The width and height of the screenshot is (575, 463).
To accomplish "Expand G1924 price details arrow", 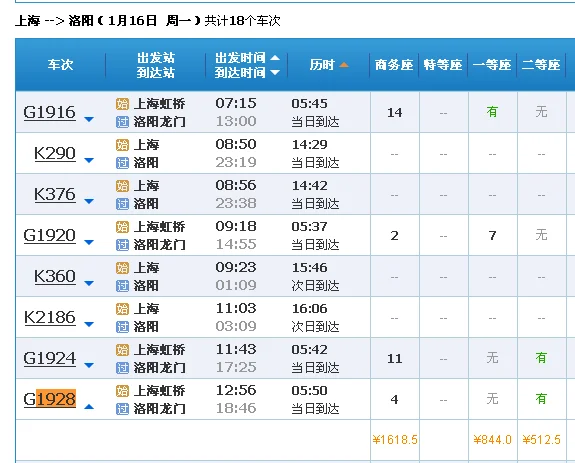I will (89, 365).
